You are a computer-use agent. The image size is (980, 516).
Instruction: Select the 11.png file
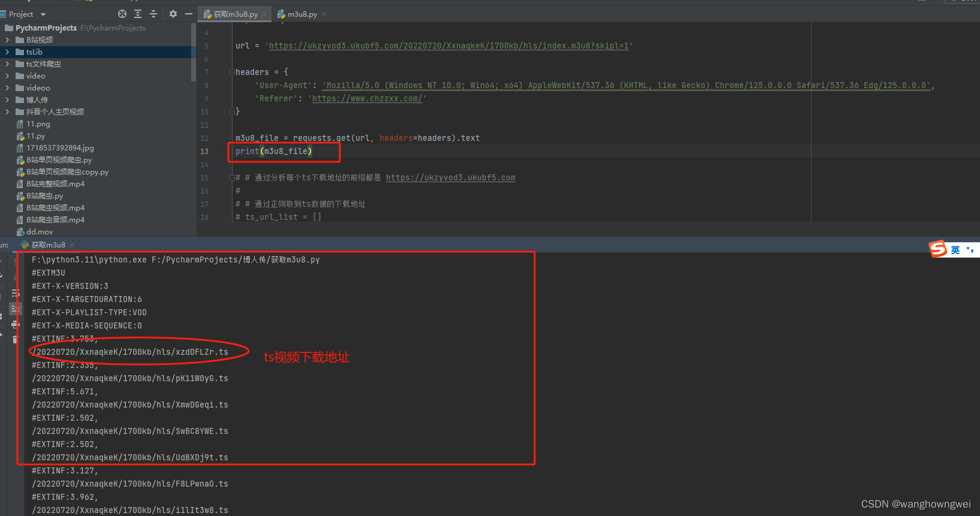coord(38,124)
